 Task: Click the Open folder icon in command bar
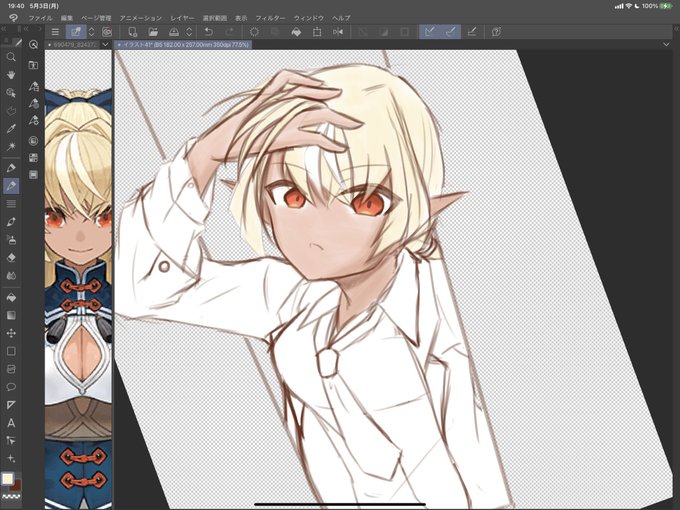pos(153,32)
